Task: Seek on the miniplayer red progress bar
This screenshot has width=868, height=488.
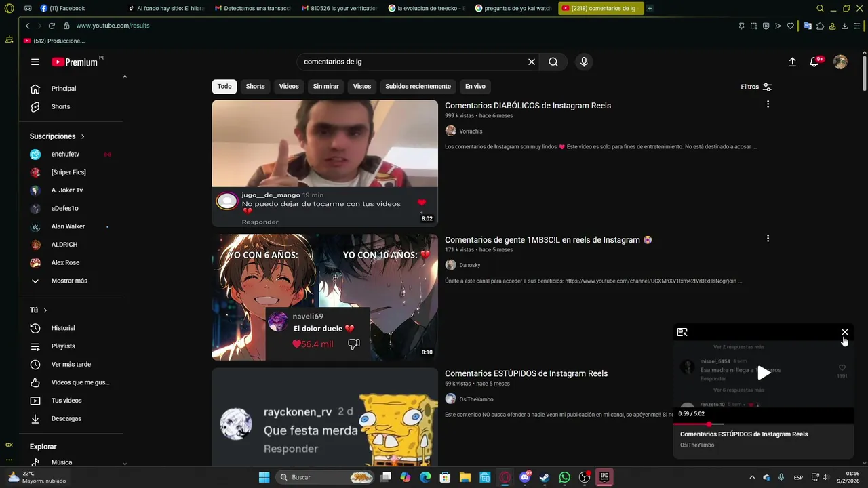Action: 763,424
